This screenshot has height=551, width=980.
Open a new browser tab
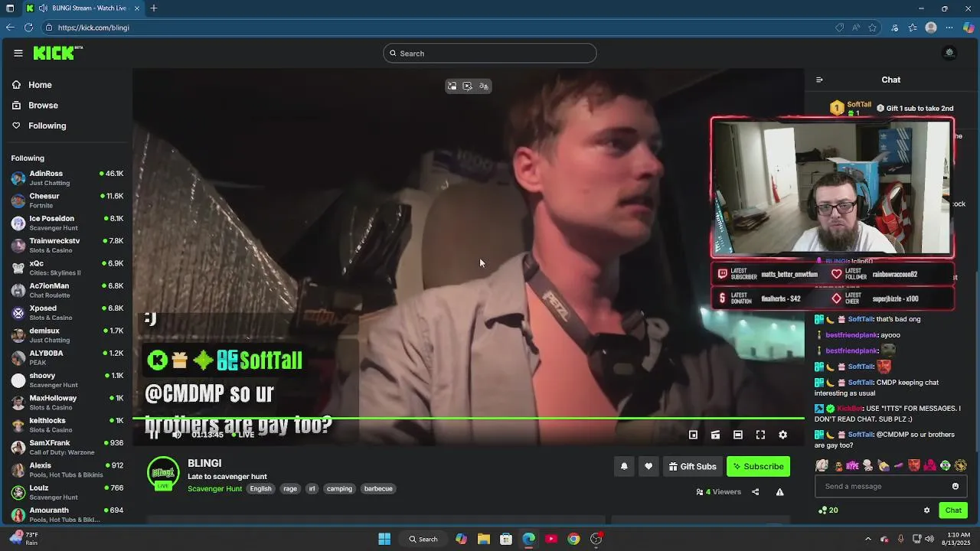[x=154, y=8]
